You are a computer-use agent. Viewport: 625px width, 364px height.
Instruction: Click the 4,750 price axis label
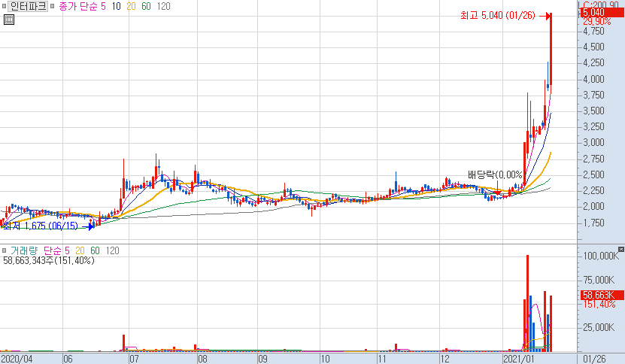coord(594,31)
